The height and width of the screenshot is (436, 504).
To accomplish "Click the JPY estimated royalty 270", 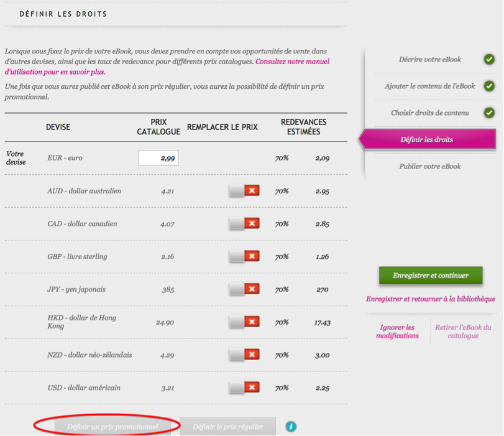I will coord(323,290).
